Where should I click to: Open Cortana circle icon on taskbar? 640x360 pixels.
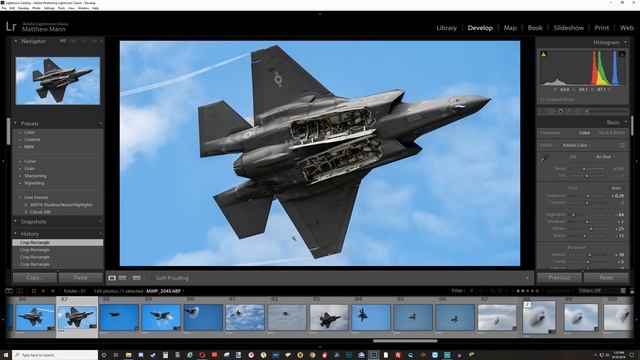(104, 355)
